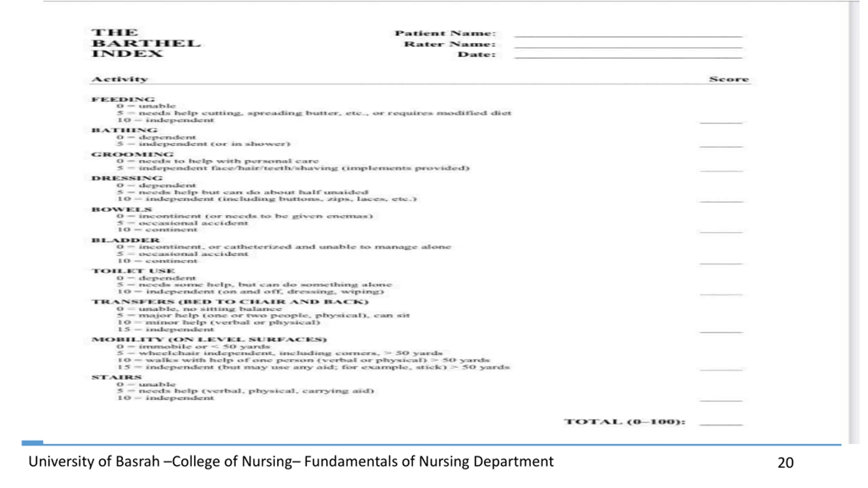868x488 pixels.
Task: Click the 'Activity' column header
Action: 120,79
